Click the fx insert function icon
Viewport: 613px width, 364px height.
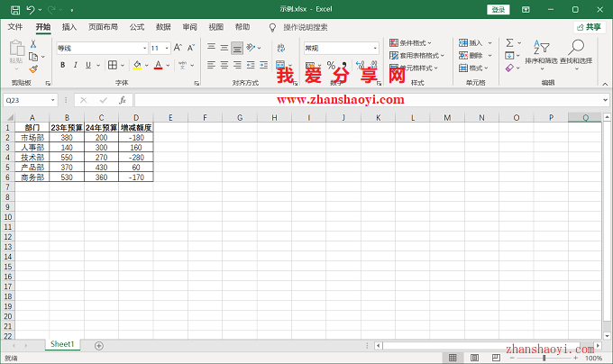click(123, 100)
